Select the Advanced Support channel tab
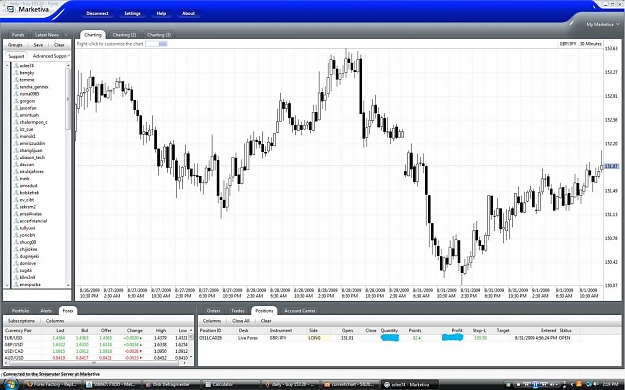625x390 pixels. pyautogui.click(x=49, y=56)
